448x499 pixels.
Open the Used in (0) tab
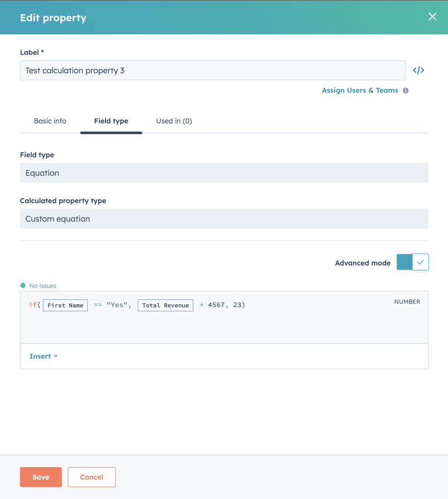[174, 121]
